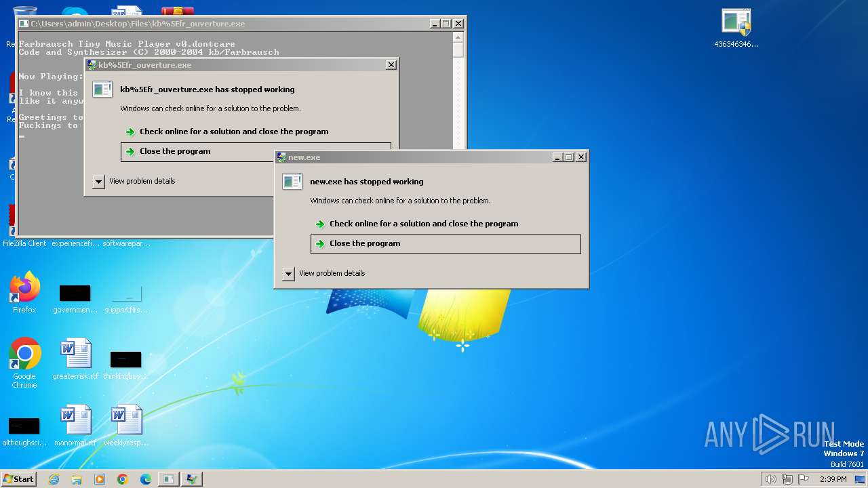
Task: Switch to console app taskbar button
Action: 168,479
